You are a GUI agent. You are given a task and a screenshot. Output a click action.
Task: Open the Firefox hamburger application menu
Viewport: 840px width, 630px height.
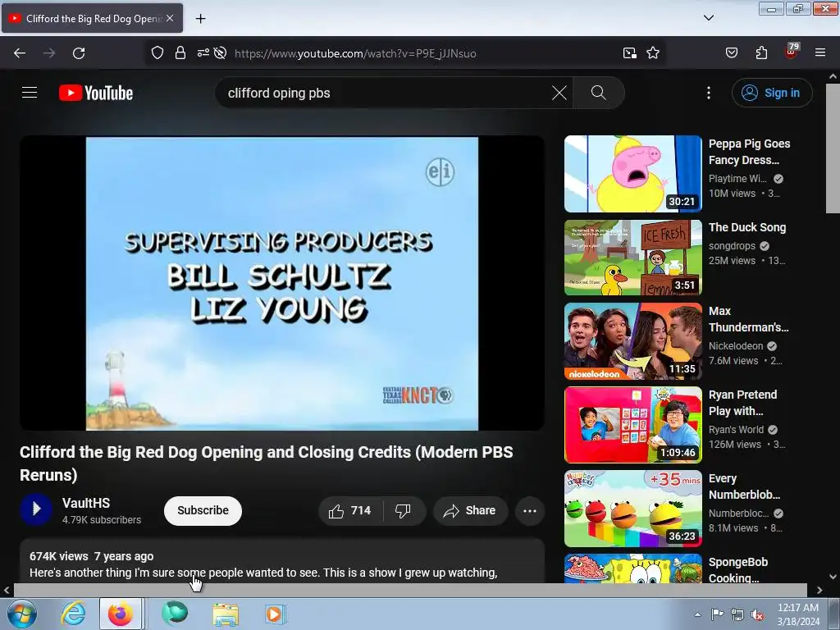pos(820,53)
